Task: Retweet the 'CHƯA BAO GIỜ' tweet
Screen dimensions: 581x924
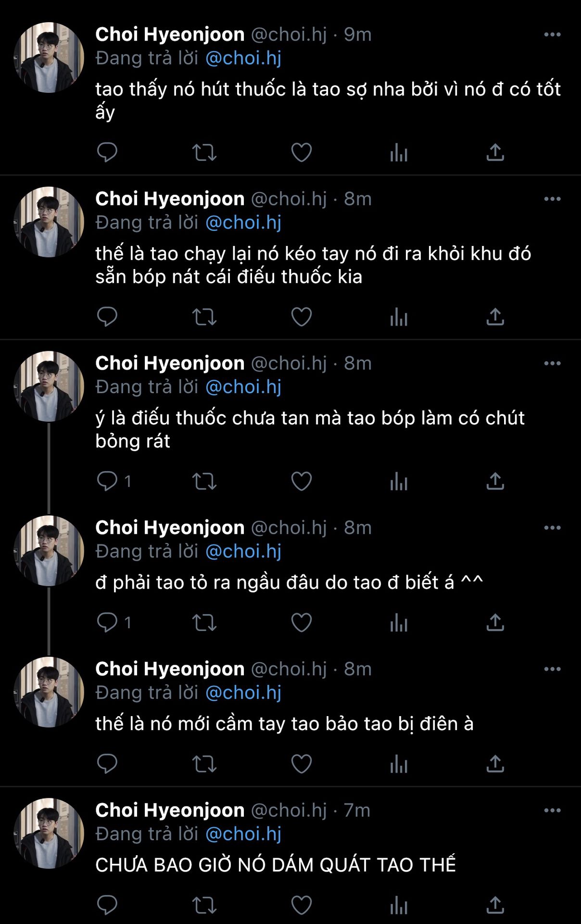Action: click(204, 905)
